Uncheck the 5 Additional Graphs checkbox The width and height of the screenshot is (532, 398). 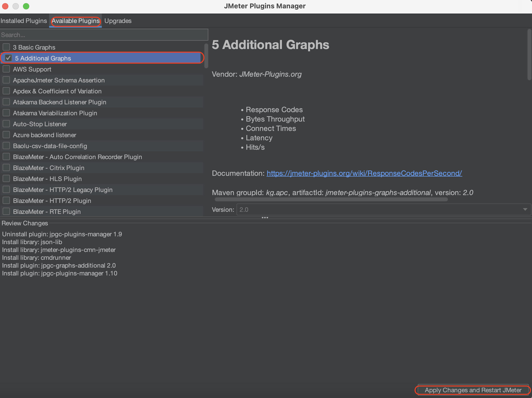click(8, 58)
